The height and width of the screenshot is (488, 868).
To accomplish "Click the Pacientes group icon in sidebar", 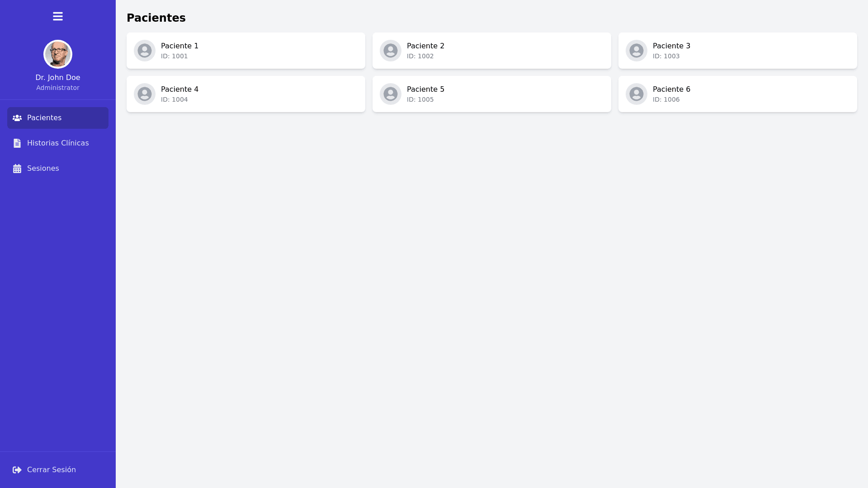I will coord(17,118).
